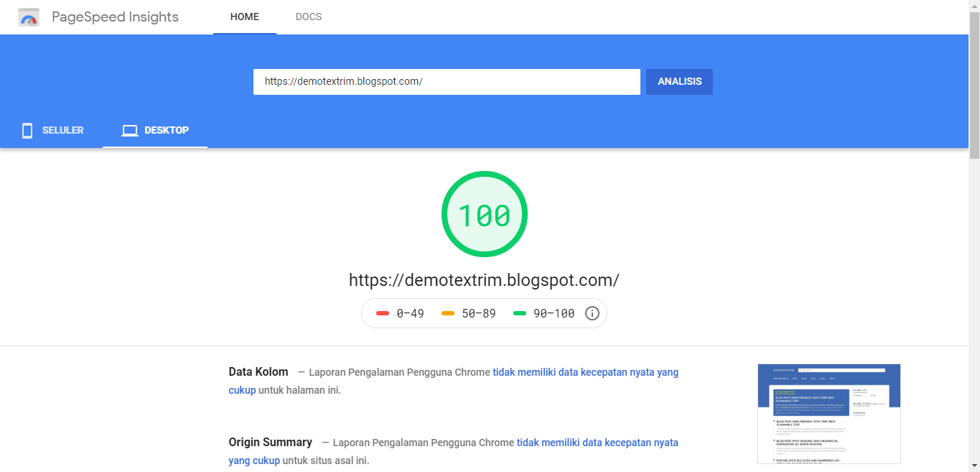
Task: Open the HOME tab
Action: coord(245,17)
